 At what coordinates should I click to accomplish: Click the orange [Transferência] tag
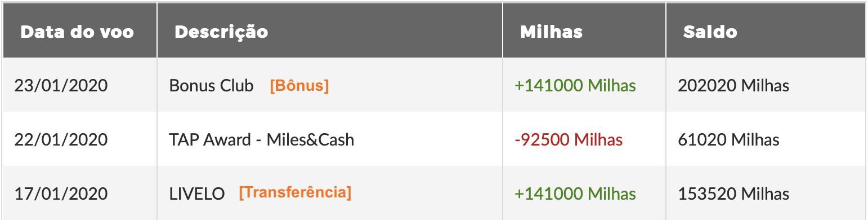tap(295, 192)
